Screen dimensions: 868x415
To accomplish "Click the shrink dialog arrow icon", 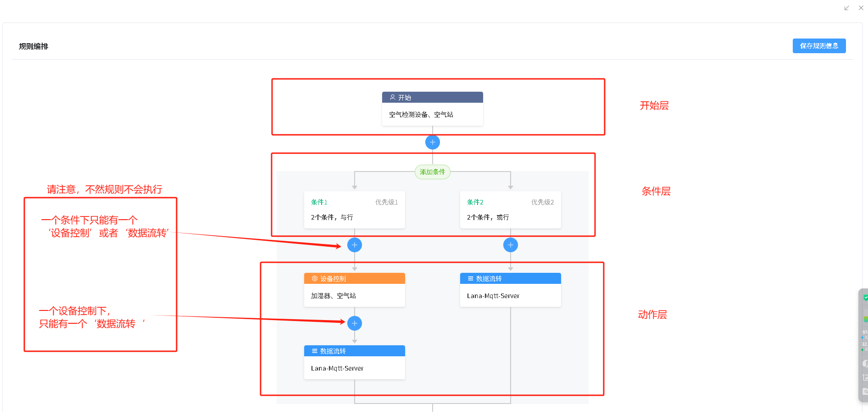I will (x=846, y=8).
